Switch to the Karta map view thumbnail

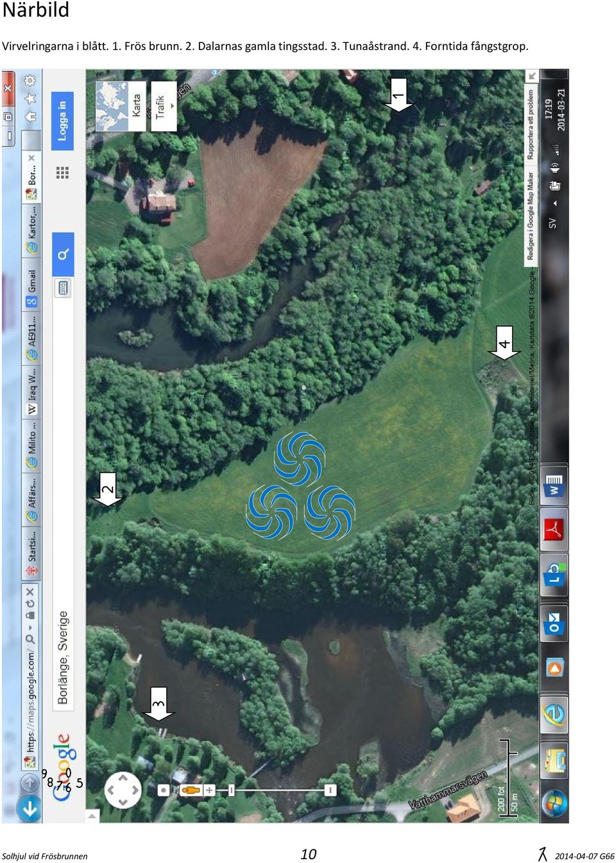point(120,107)
